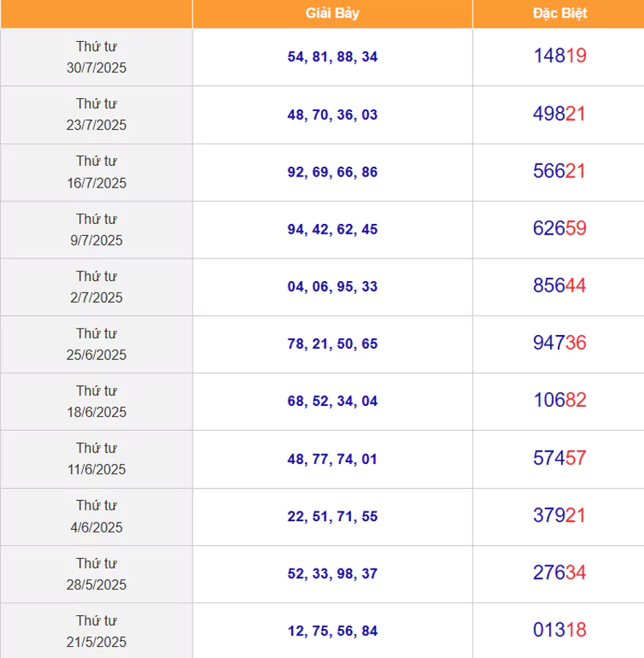Select the 9/7/2025 date cell
Image resolution: width=644 pixels, height=658 pixels.
click(x=97, y=230)
